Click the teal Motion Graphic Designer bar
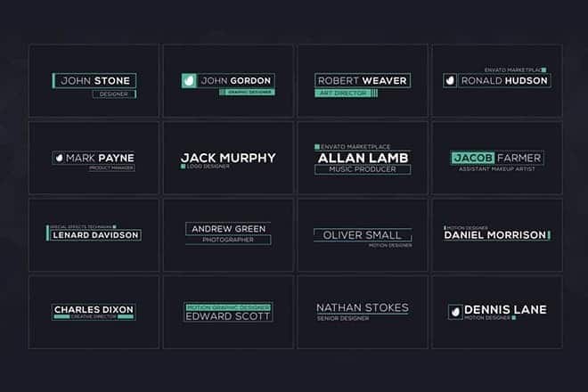The image size is (588, 392). (x=228, y=306)
